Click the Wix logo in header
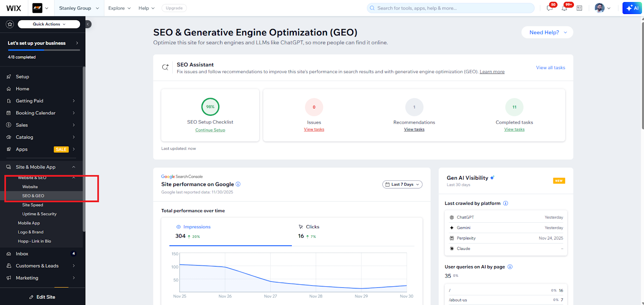644x305 pixels. [x=14, y=8]
